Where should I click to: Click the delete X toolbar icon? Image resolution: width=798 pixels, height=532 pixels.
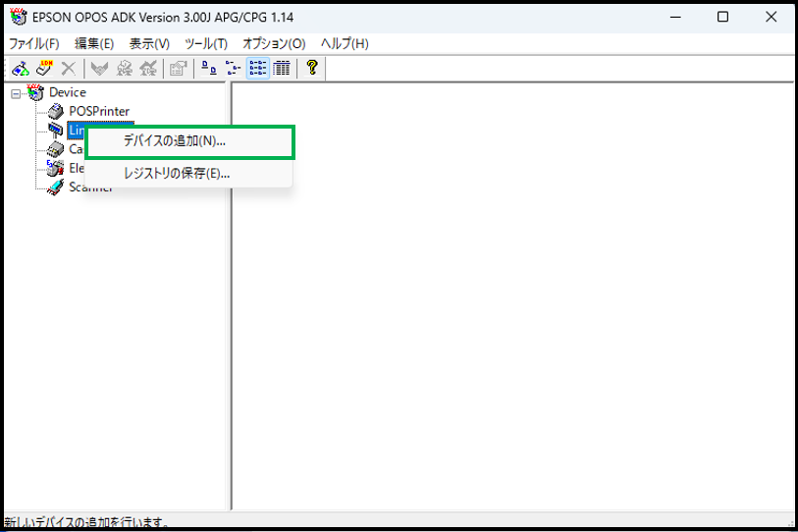(x=68, y=68)
